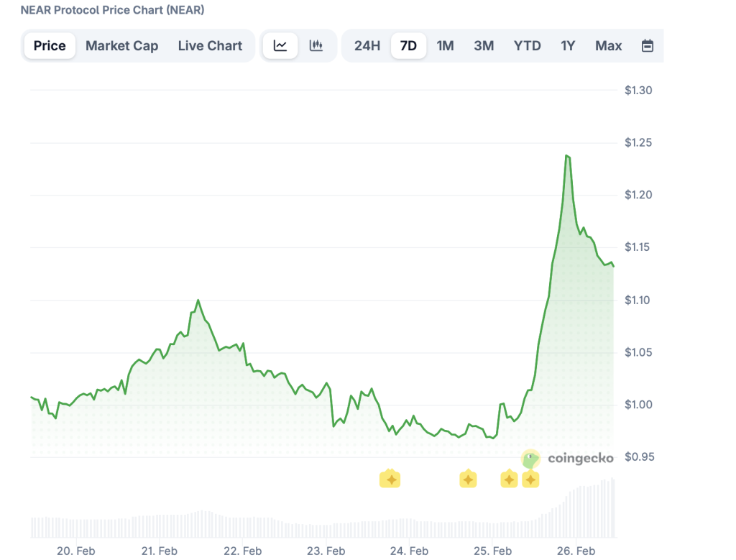Switch to the Market Cap tab

tap(121, 46)
